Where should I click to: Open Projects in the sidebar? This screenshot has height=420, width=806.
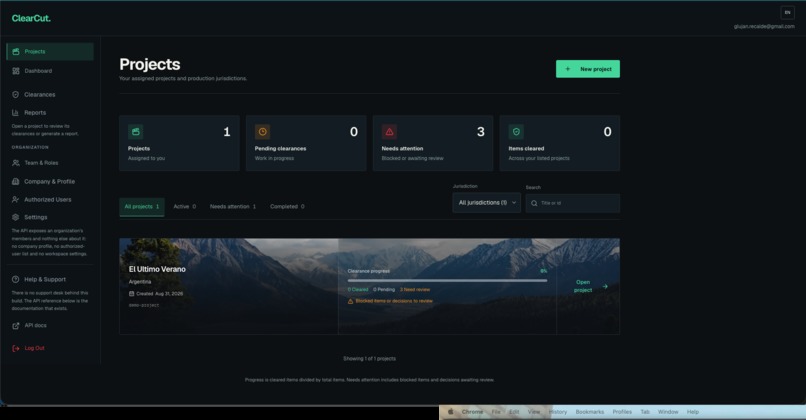(x=50, y=51)
